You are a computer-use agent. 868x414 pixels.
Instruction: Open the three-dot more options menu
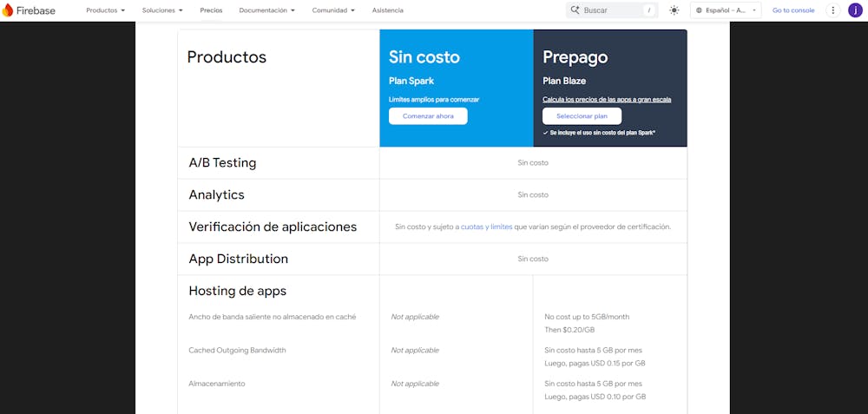(833, 10)
